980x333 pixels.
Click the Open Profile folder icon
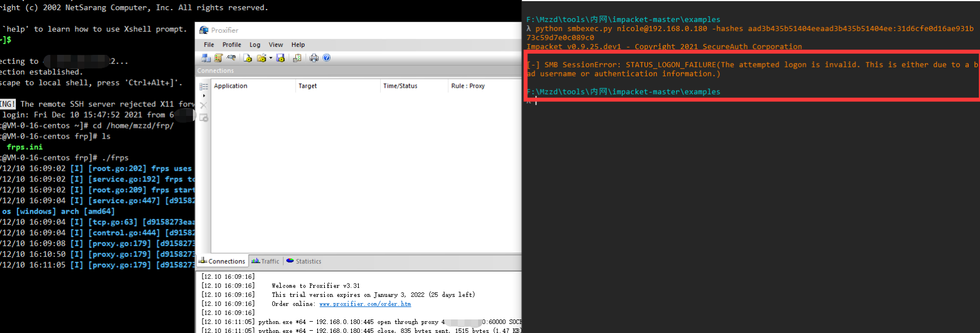(x=261, y=58)
